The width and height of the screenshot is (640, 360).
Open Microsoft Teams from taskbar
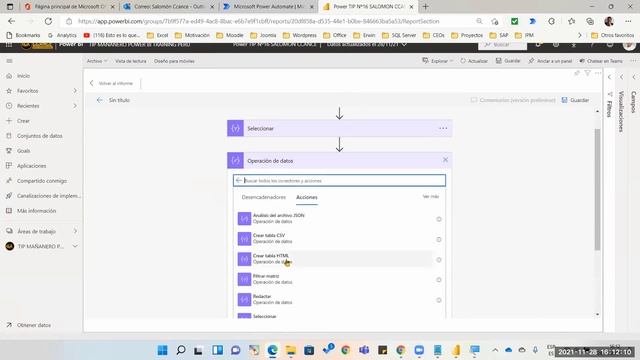click(x=364, y=350)
